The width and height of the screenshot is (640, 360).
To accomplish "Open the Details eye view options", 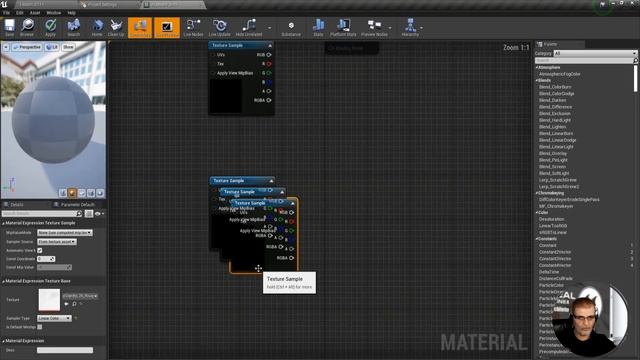I will 99,213.
